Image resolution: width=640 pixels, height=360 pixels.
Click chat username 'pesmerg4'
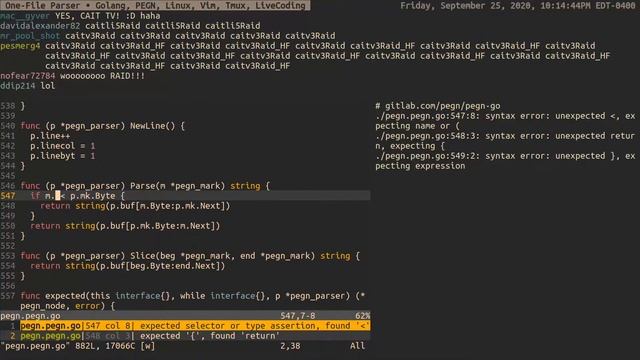20,46
